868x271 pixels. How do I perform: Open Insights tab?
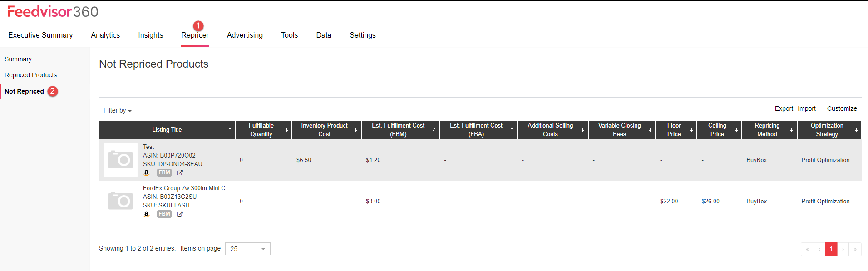(x=151, y=35)
